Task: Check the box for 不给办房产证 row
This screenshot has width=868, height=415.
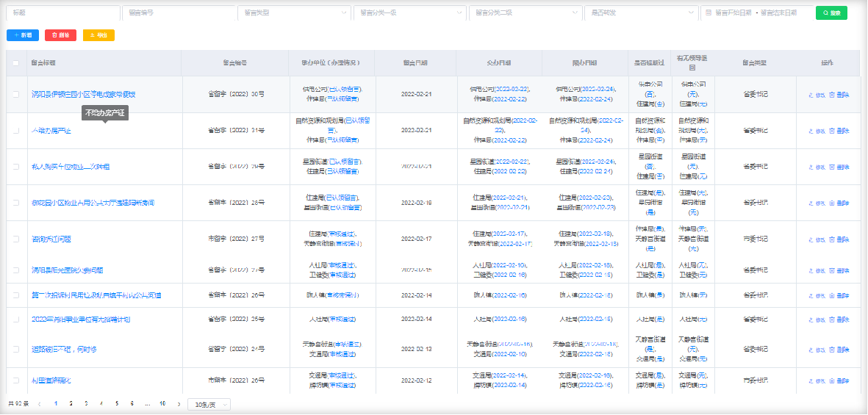Action: [x=16, y=131]
